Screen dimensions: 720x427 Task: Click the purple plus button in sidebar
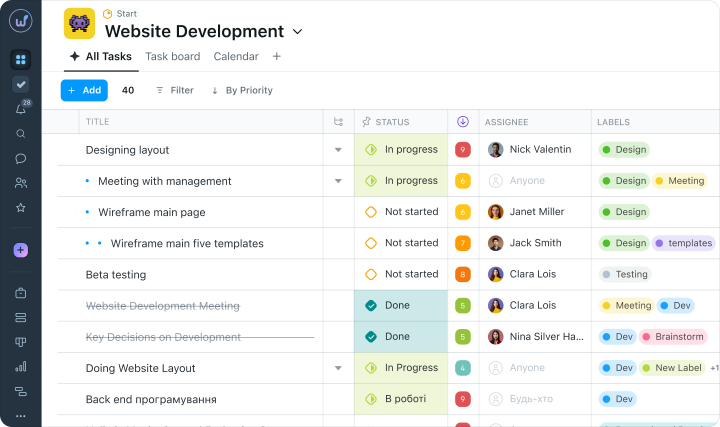[x=21, y=250]
